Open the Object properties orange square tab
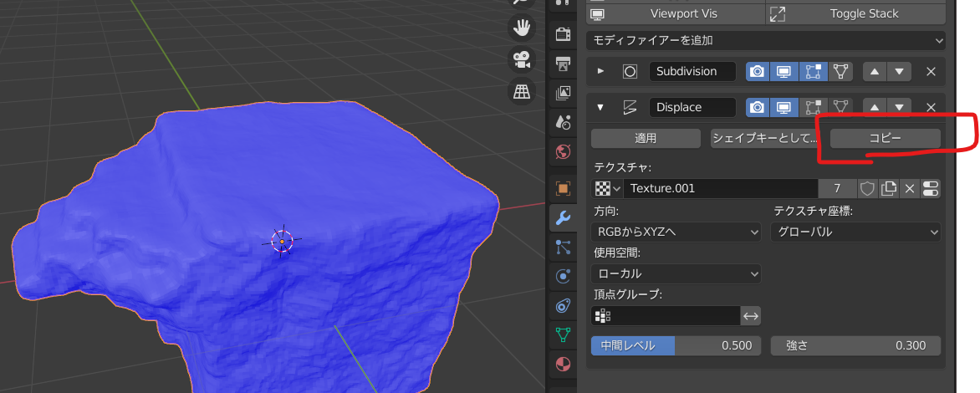The height and width of the screenshot is (393, 980). tap(563, 187)
